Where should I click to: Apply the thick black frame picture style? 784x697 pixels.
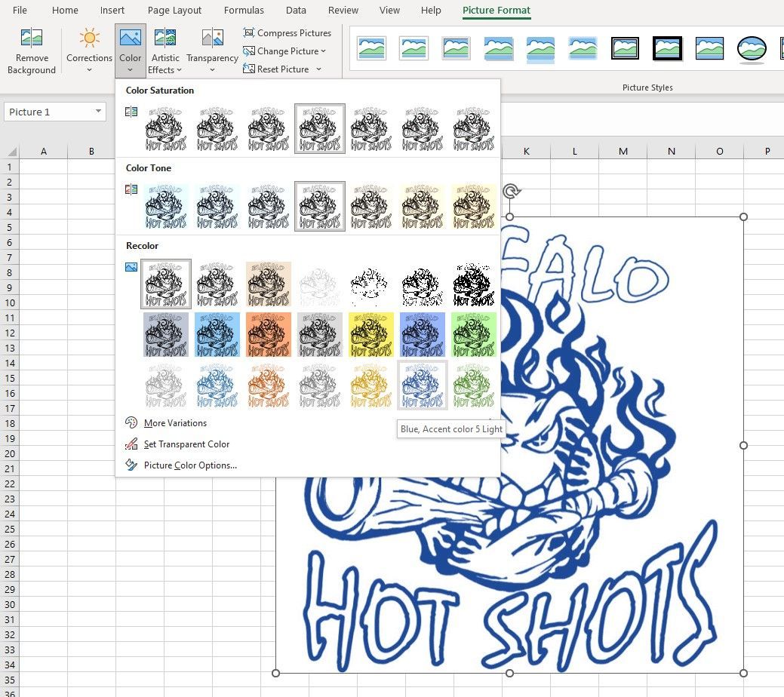[x=667, y=48]
